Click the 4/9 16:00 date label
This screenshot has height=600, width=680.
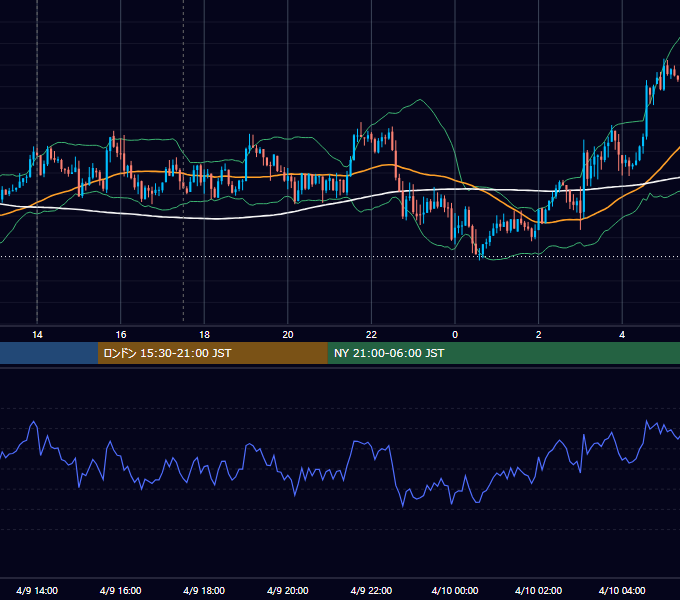(x=121, y=590)
